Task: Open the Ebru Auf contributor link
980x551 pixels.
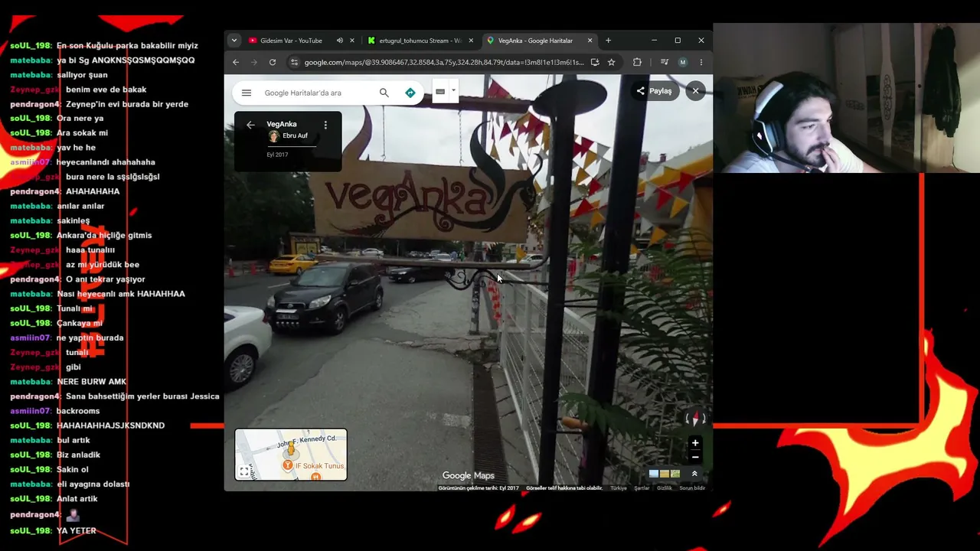Action: tap(296, 136)
